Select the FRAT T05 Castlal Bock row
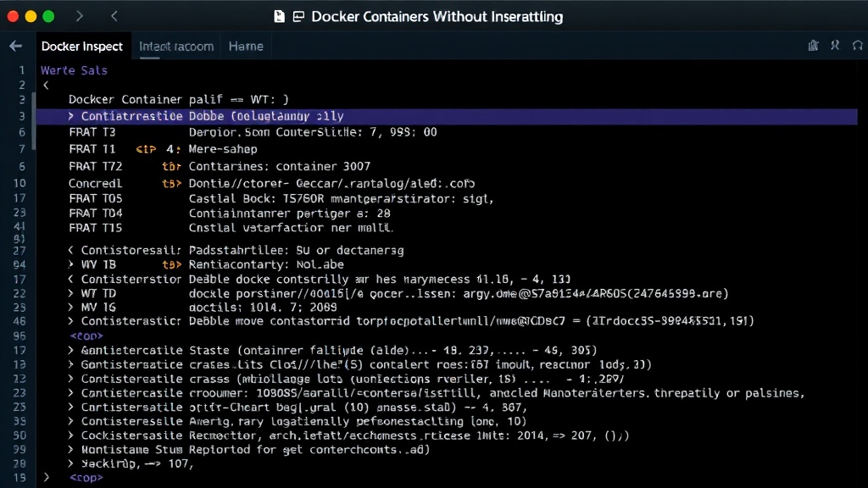This screenshot has height=488, width=868. click(x=281, y=198)
